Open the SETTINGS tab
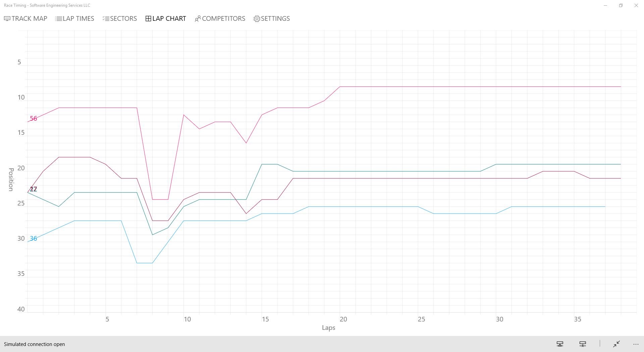Viewport: 644px width, 352px height. click(272, 19)
